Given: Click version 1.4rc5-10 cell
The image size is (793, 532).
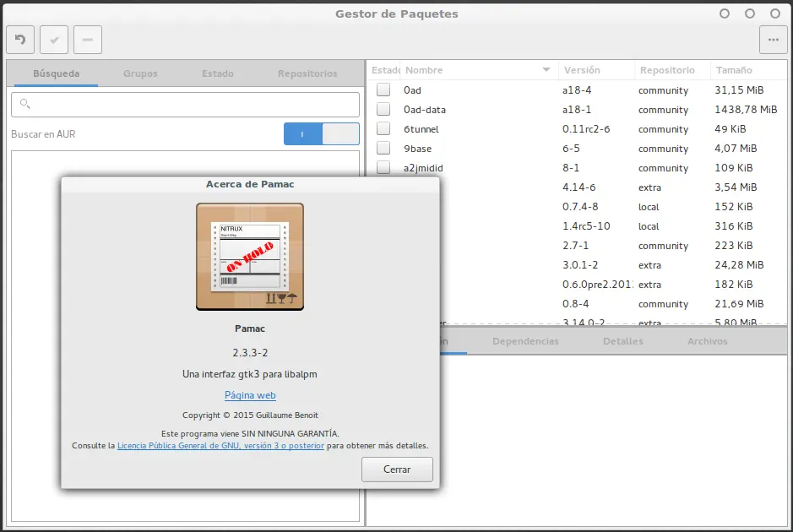Looking at the screenshot, I should 586,226.
